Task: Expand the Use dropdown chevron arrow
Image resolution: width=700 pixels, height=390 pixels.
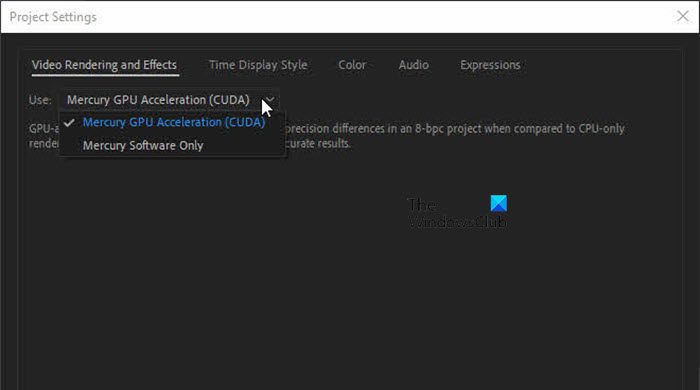Action: tap(270, 100)
